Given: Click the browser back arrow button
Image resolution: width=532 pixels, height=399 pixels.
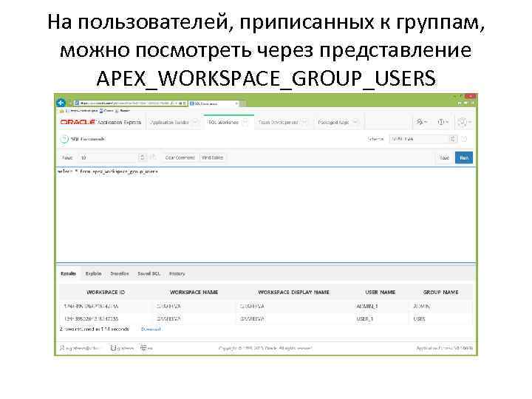Looking at the screenshot, I should click(61, 103).
